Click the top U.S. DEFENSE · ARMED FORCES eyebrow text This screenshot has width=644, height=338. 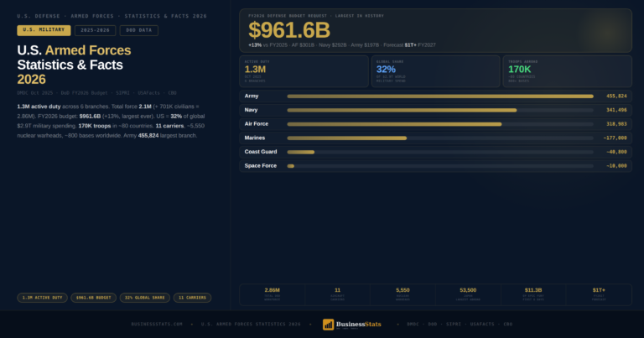click(x=112, y=17)
